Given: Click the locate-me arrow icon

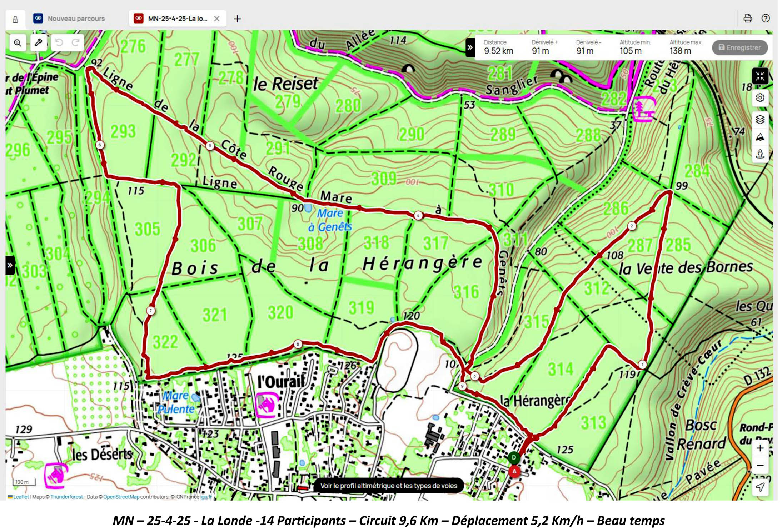Looking at the screenshot, I should 760,487.
